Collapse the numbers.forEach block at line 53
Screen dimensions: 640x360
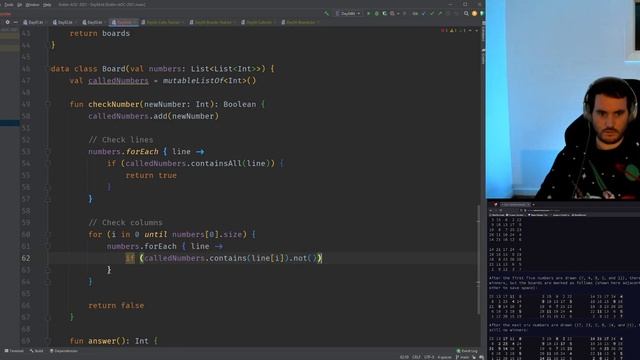pyautogui.click(x=48, y=151)
